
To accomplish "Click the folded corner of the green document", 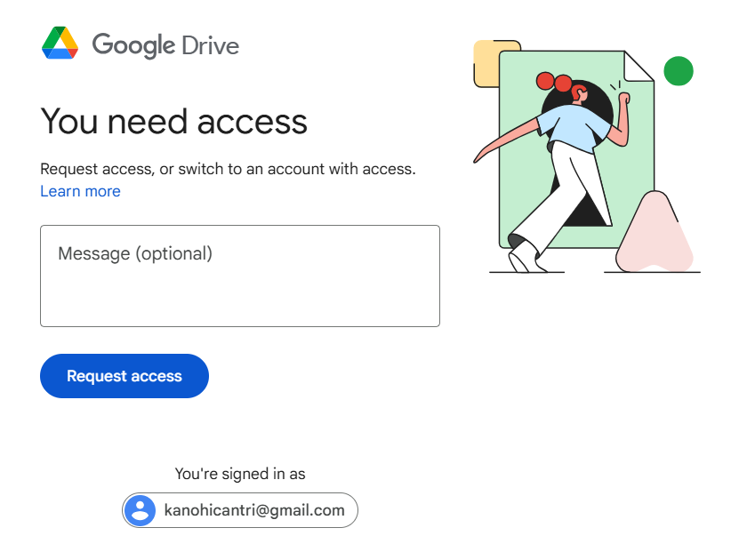I will pos(639,66).
